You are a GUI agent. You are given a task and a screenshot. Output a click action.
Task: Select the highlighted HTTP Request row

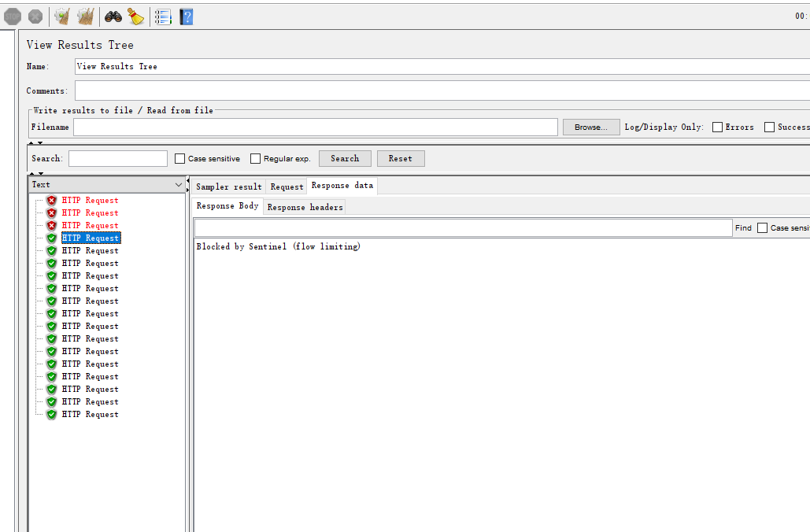pyautogui.click(x=91, y=238)
